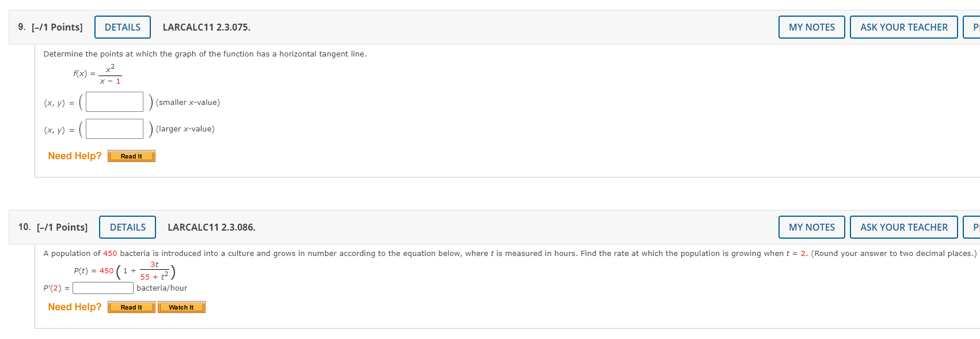The width and height of the screenshot is (980, 339).
Task: Click Read It under question 9
Action: coord(131,156)
